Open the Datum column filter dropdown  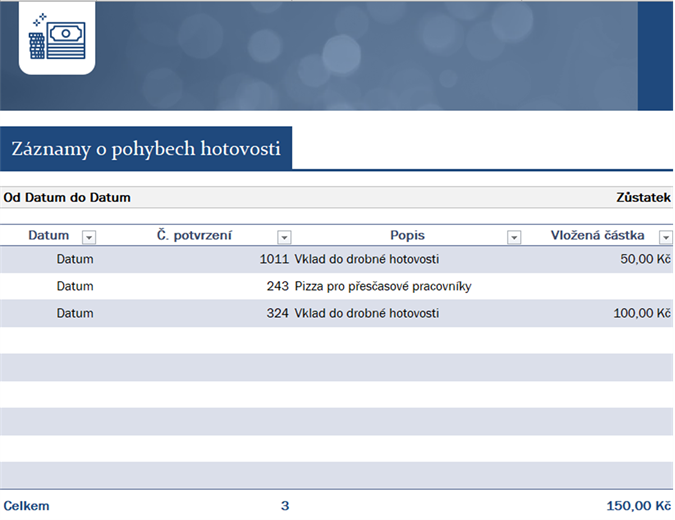[x=89, y=237]
